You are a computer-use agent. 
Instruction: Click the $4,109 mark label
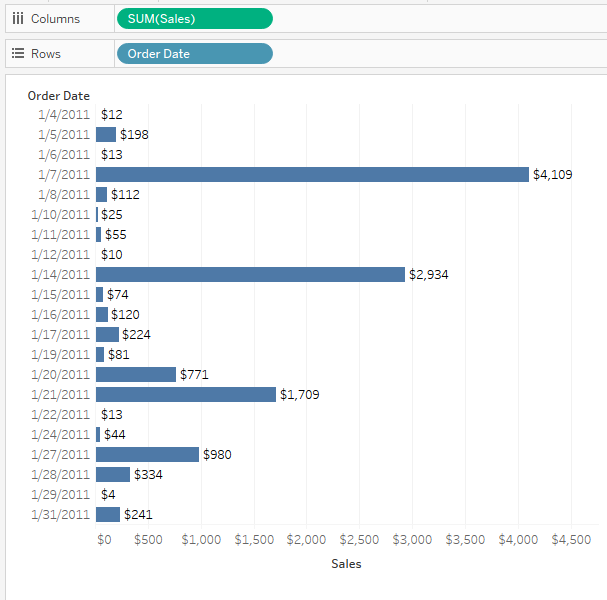tap(553, 175)
